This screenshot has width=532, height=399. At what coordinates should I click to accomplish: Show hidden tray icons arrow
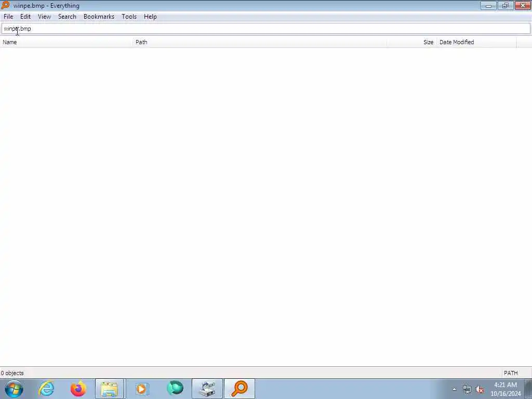pyautogui.click(x=454, y=389)
